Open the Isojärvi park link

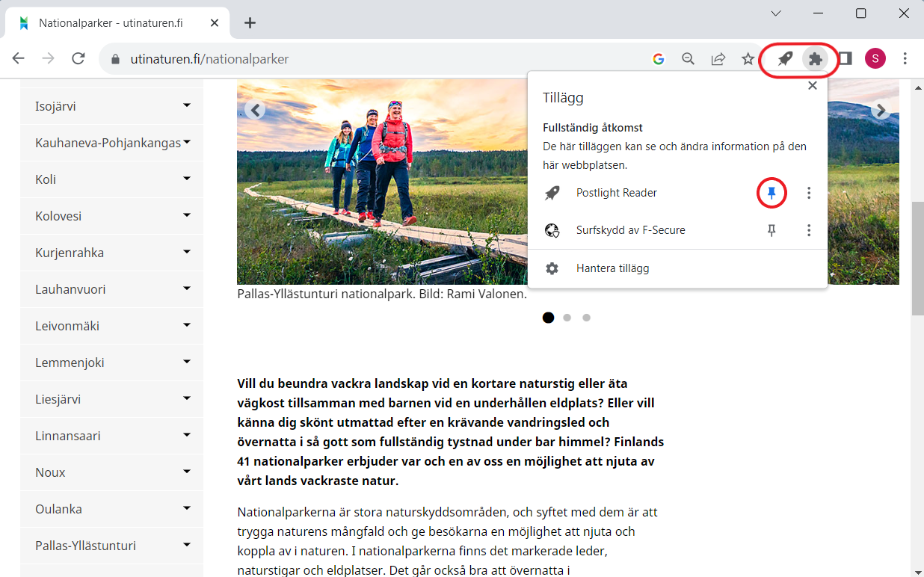point(55,106)
